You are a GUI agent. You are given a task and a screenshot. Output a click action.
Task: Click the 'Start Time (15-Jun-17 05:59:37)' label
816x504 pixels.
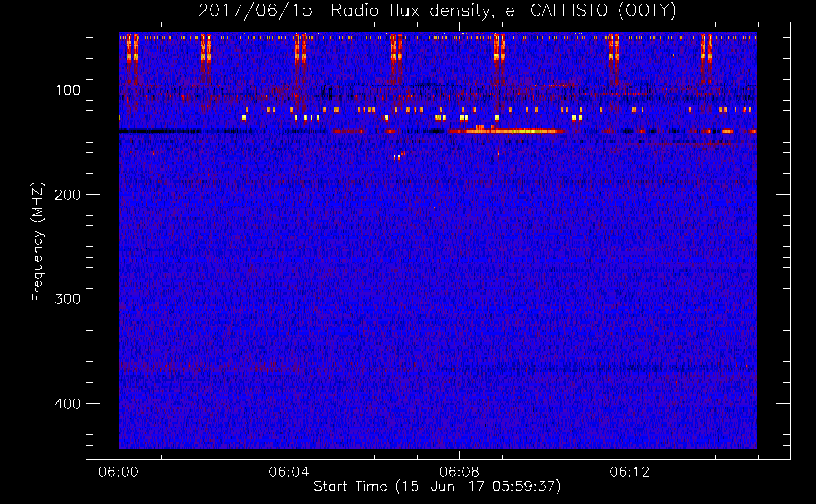pos(437,487)
